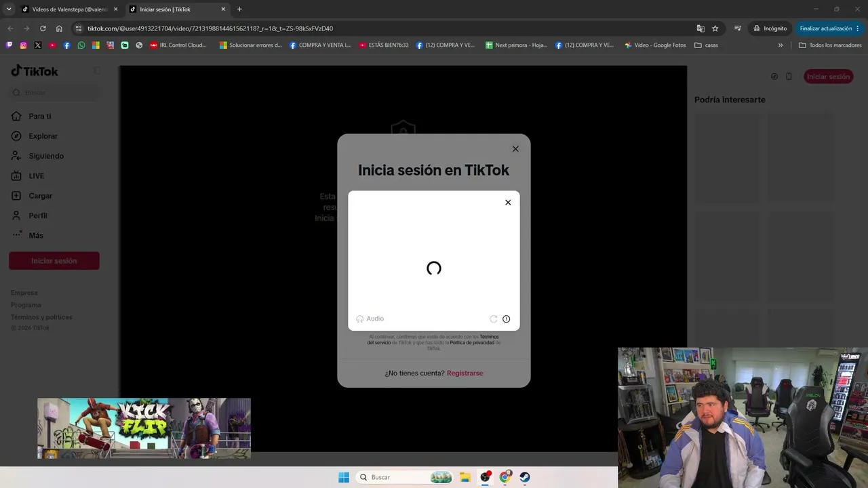
Task: Open media controls icon in toolbar
Action: coord(738,28)
